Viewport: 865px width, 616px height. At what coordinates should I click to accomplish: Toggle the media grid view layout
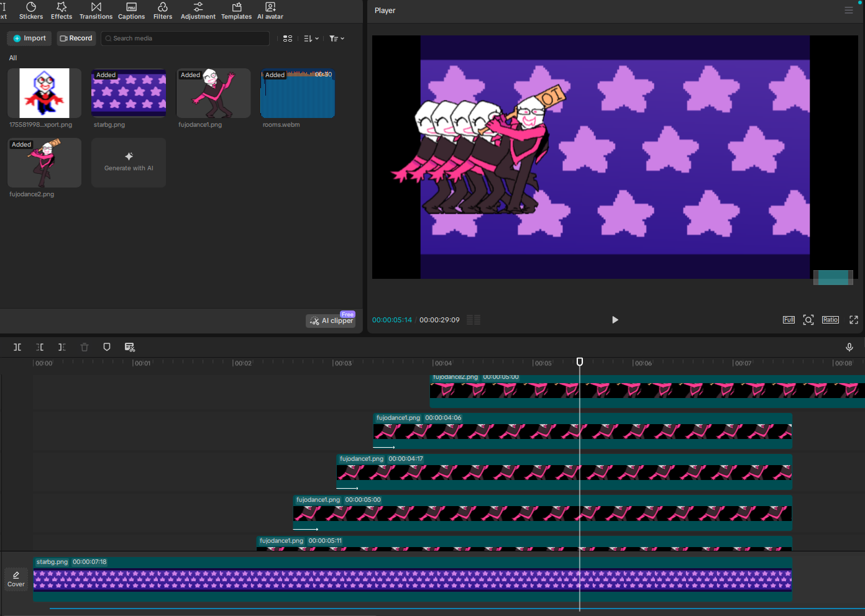288,38
